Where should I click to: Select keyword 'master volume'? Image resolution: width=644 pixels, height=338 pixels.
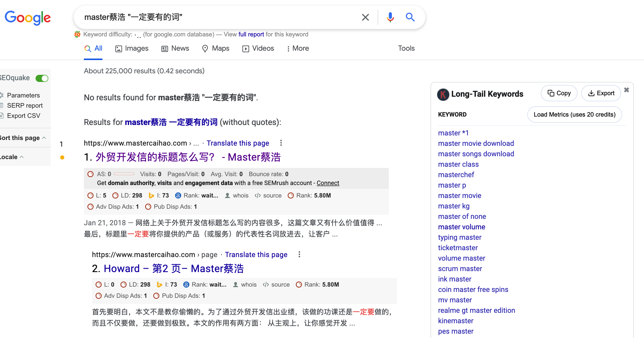tap(462, 227)
